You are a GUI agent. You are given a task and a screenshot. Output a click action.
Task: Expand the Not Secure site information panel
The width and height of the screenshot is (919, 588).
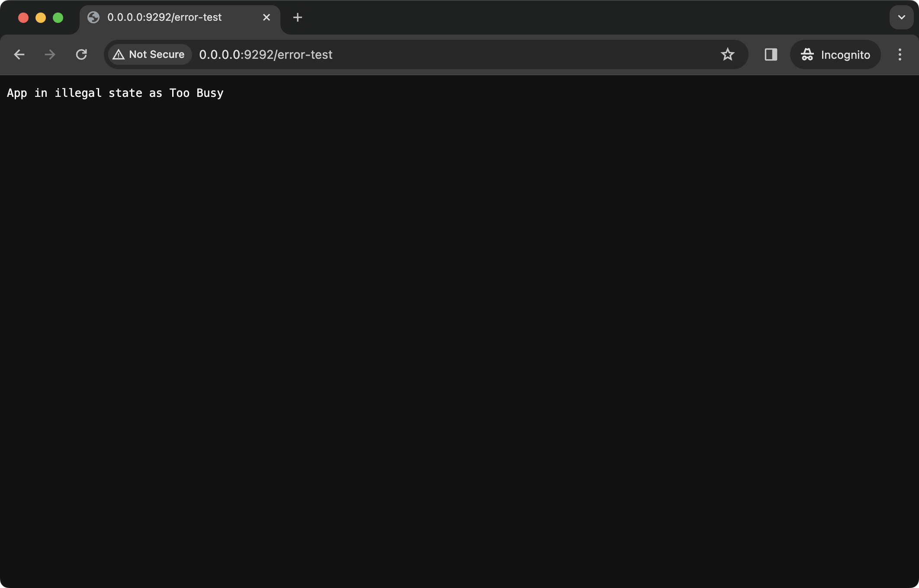click(x=149, y=54)
